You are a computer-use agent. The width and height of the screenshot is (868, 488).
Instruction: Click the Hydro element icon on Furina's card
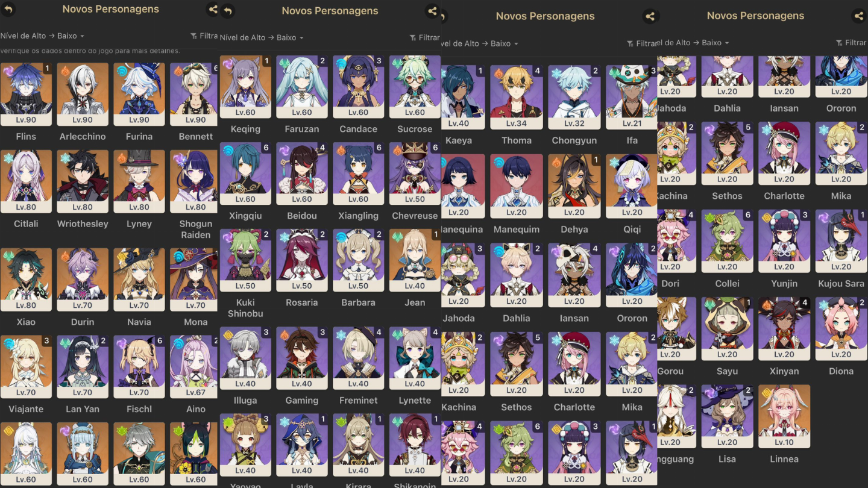point(122,70)
